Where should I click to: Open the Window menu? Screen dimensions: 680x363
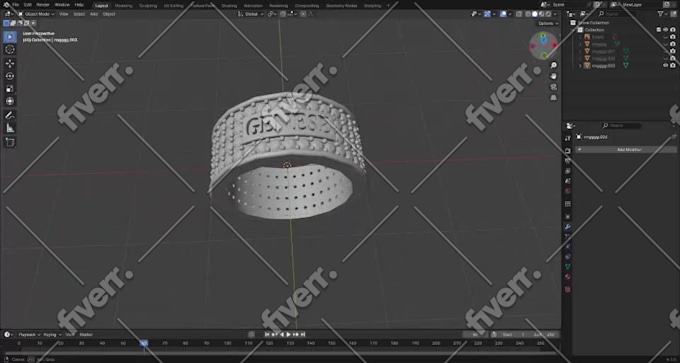62,5
